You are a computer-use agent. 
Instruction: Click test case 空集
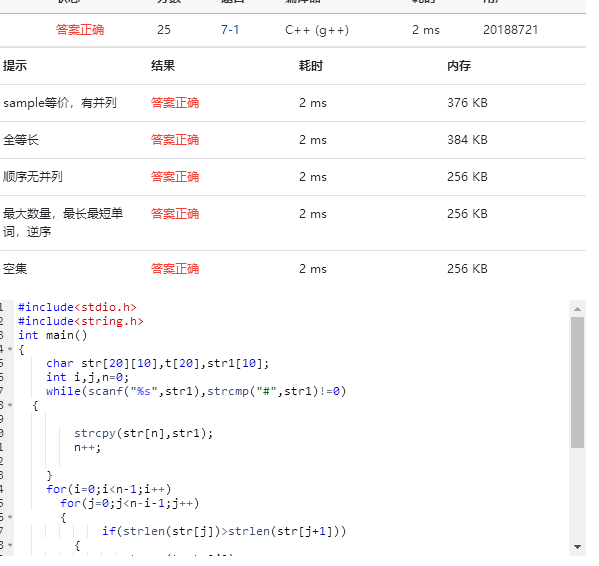tap(15, 269)
